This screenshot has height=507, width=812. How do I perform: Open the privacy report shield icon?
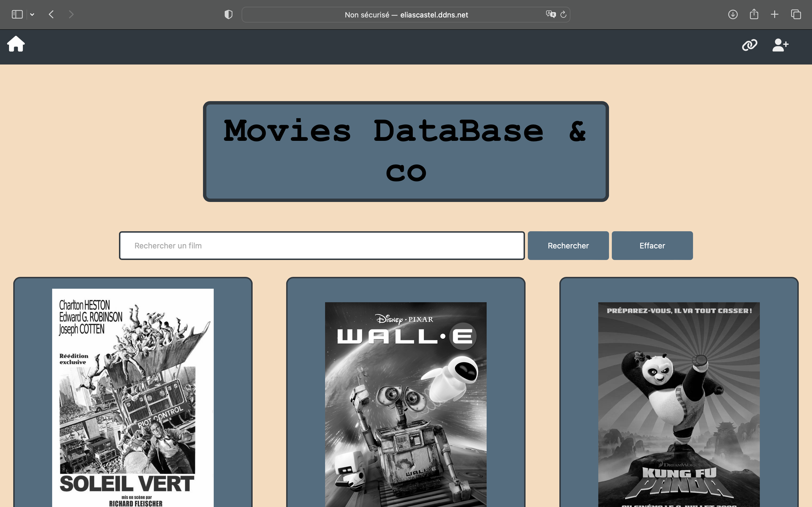pos(228,14)
